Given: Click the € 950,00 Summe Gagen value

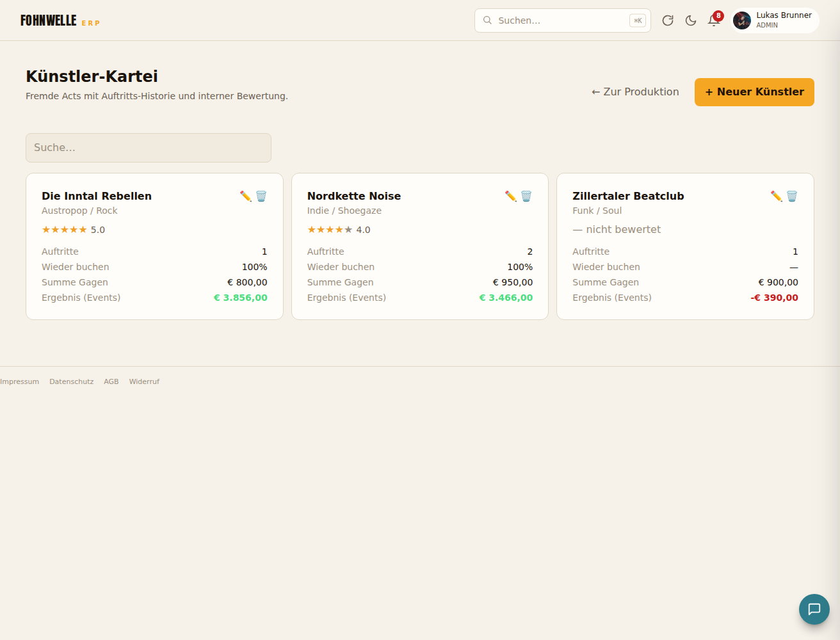Looking at the screenshot, I should tap(513, 282).
